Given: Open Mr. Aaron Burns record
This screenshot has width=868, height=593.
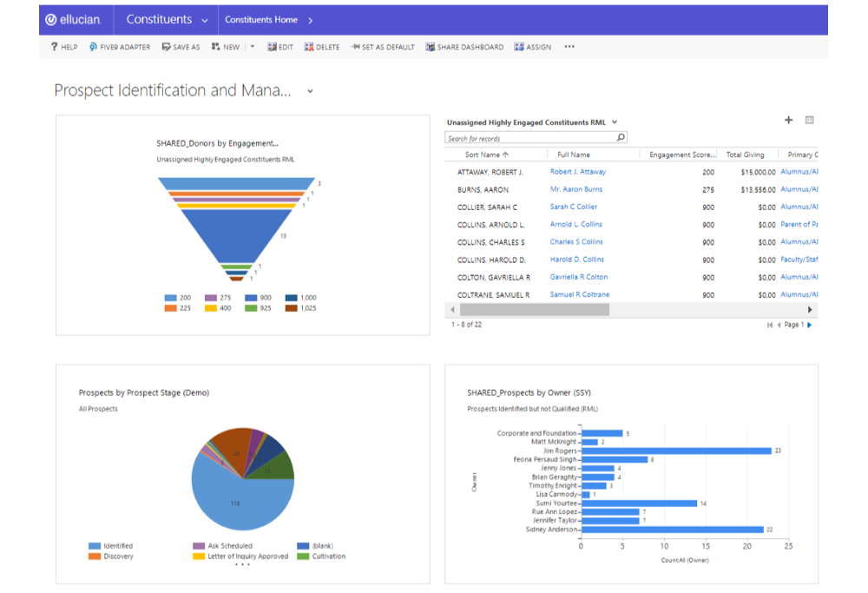Looking at the screenshot, I should click(x=576, y=189).
